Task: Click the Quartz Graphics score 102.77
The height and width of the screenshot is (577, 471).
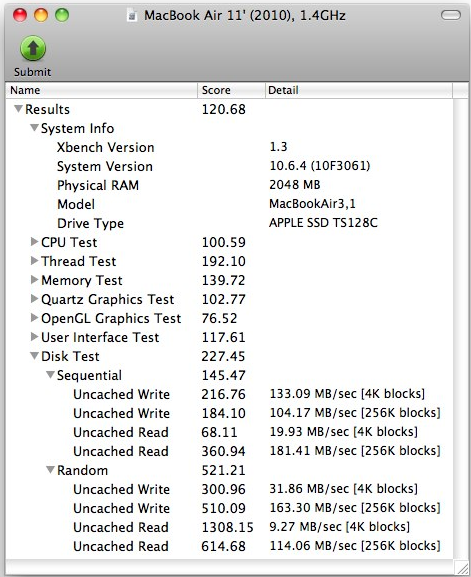Action: pyautogui.click(x=223, y=299)
